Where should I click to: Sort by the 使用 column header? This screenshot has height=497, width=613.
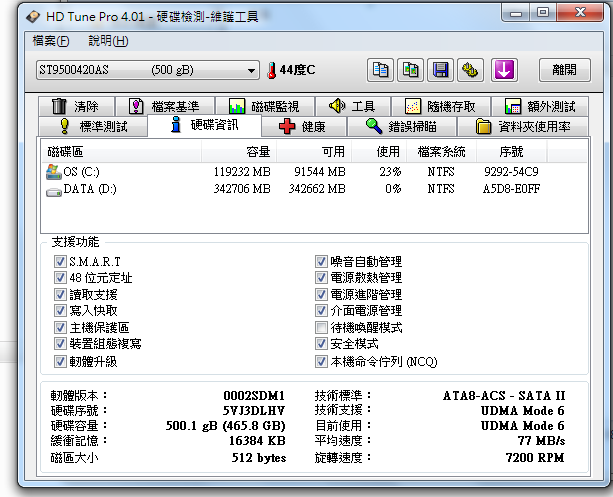click(x=379, y=151)
